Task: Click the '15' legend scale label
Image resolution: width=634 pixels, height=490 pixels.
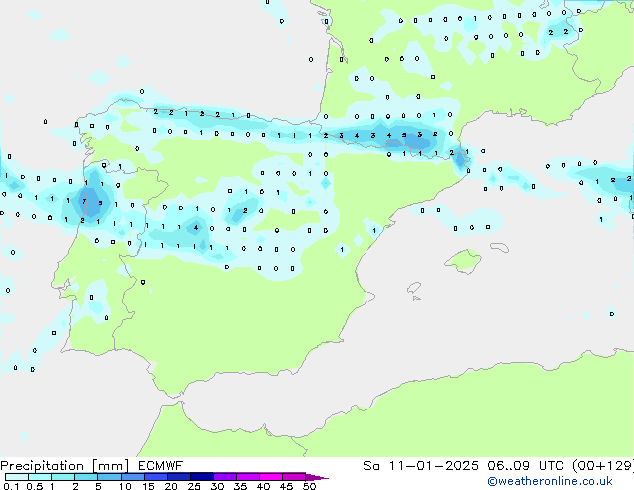Action: [148, 486]
